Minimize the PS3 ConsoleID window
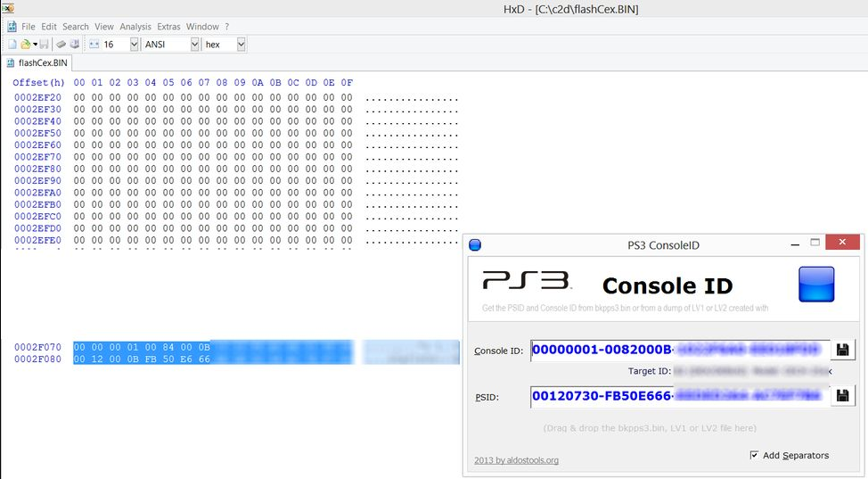Image resolution: width=868 pixels, height=479 pixels. point(795,244)
